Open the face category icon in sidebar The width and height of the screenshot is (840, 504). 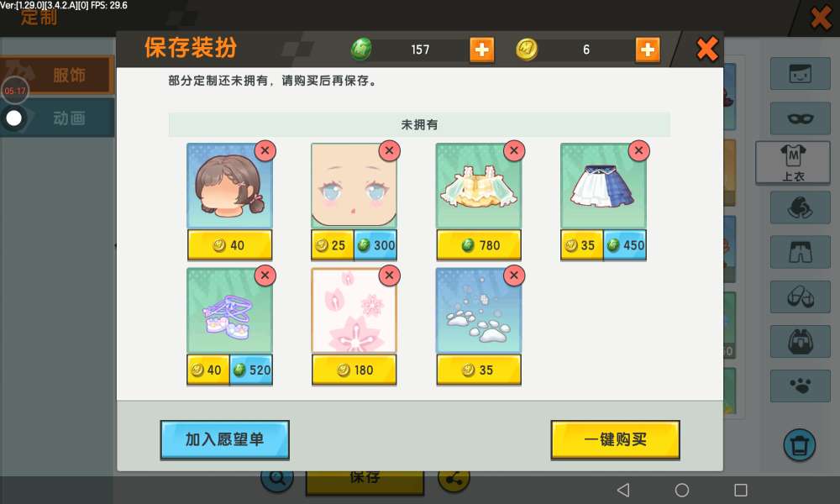pos(800,73)
